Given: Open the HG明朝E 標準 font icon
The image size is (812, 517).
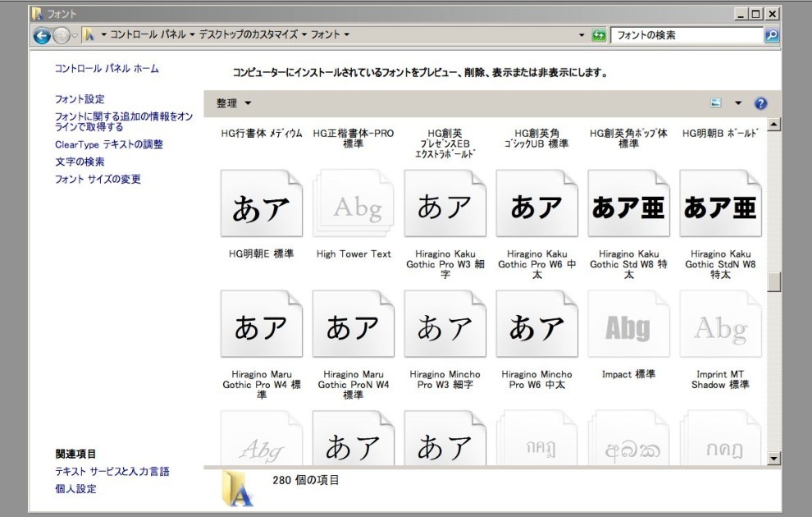Looking at the screenshot, I should click(262, 204).
